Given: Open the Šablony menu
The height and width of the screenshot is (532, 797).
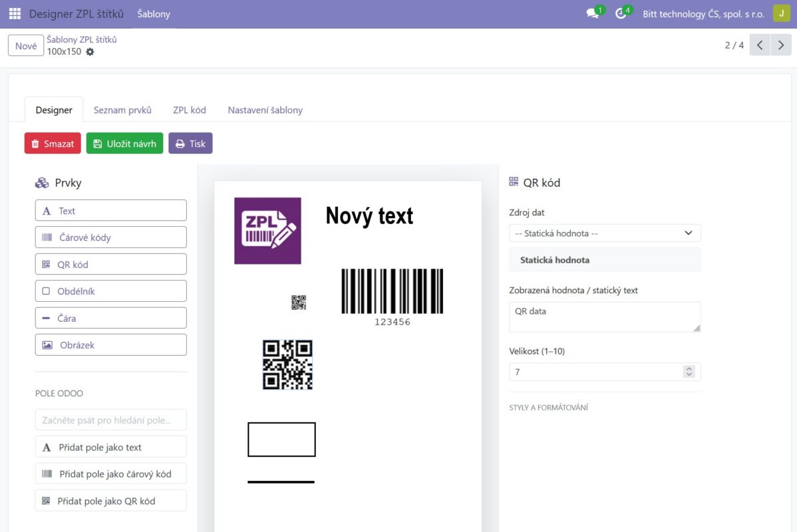Looking at the screenshot, I should (x=154, y=14).
